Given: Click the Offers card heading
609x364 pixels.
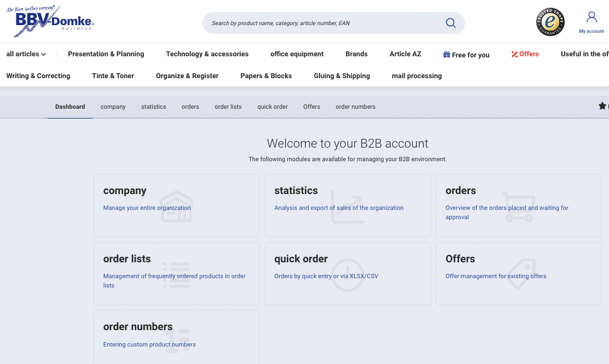Looking at the screenshot, I should [x=460, y=259].
